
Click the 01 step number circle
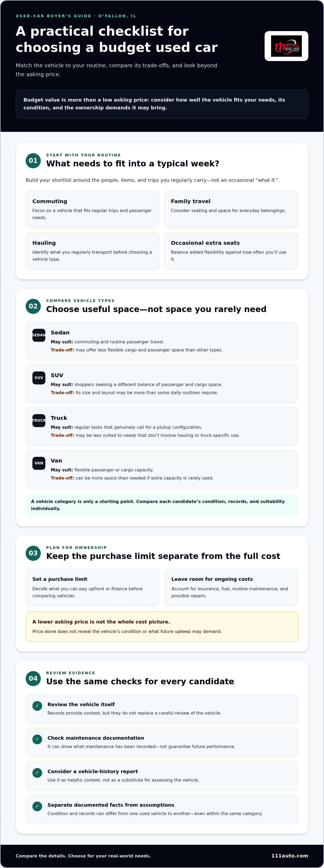(x=33, y=160)
